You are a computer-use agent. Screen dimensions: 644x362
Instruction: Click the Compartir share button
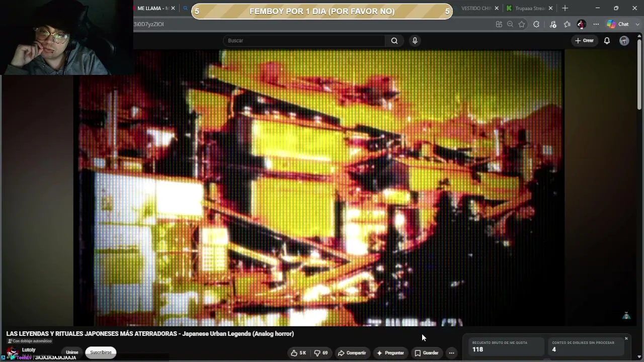pos(352,353)
